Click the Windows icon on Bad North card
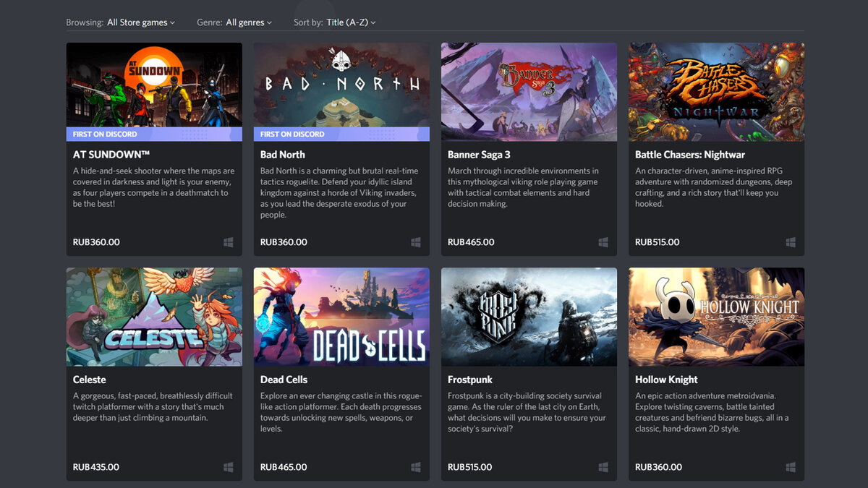The image size is (868, 488). [416, 242]
